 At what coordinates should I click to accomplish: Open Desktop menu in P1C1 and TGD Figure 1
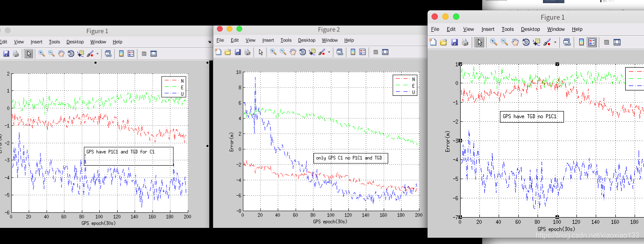click(x=75, y=42)
